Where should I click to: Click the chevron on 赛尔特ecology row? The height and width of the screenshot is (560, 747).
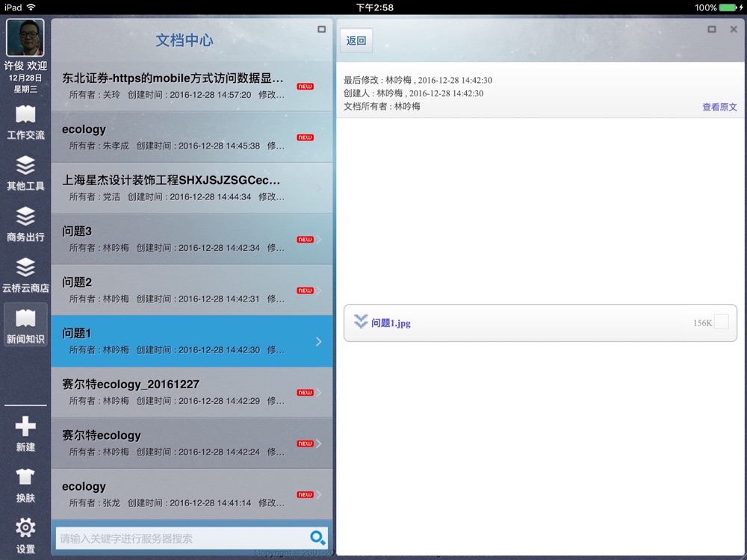pos(319,444)
